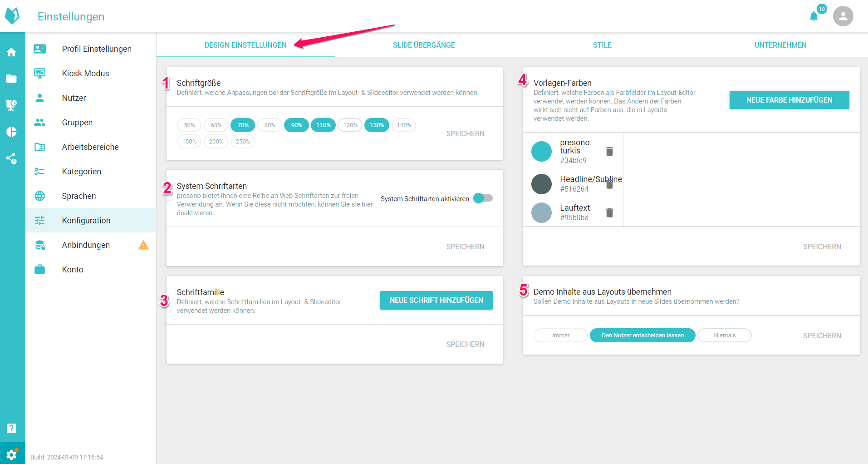
Task: Open the share icon in the sidebar
Action: click(x=12, y=158)
